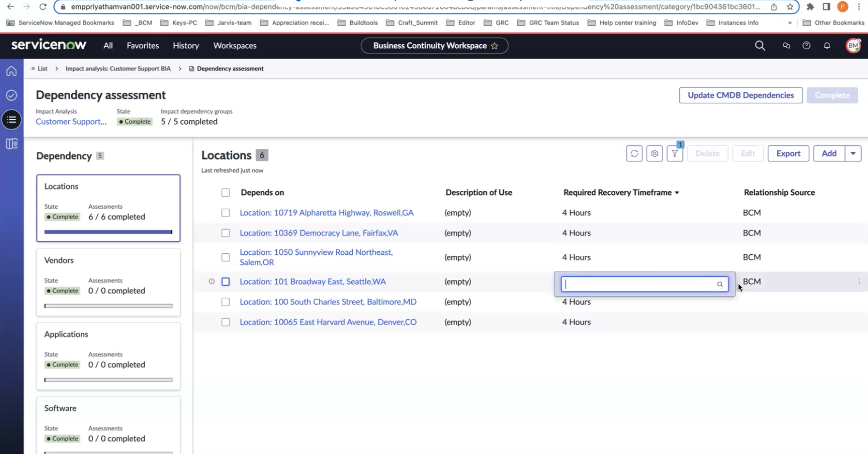
Task: Click the Depends on column header
Action: (x=262, y=192)
